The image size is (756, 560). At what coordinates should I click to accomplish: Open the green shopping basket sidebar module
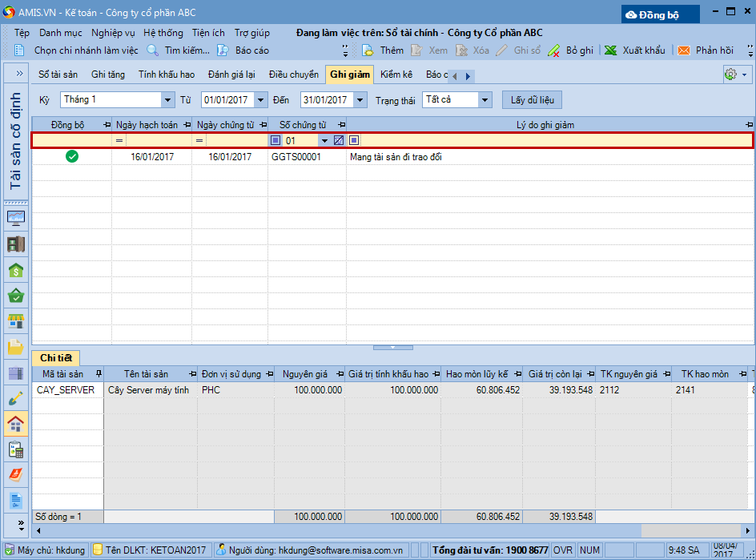(x=15, y=296)
